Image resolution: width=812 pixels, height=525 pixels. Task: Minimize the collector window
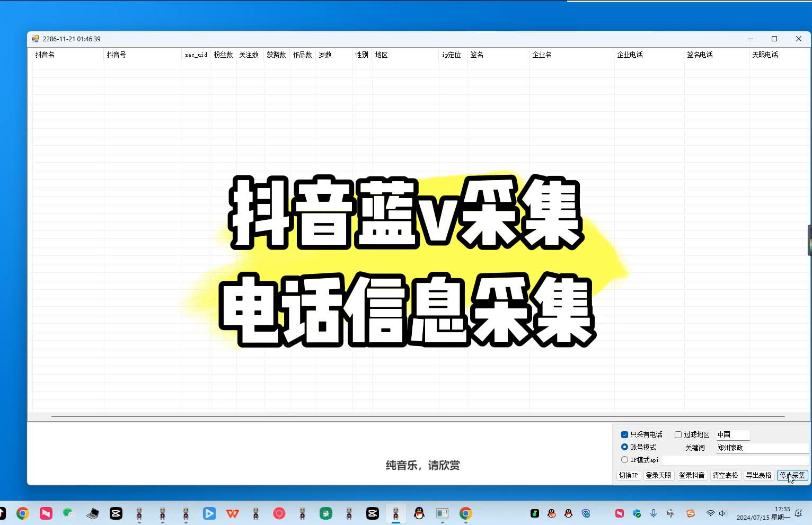[751, 39]
